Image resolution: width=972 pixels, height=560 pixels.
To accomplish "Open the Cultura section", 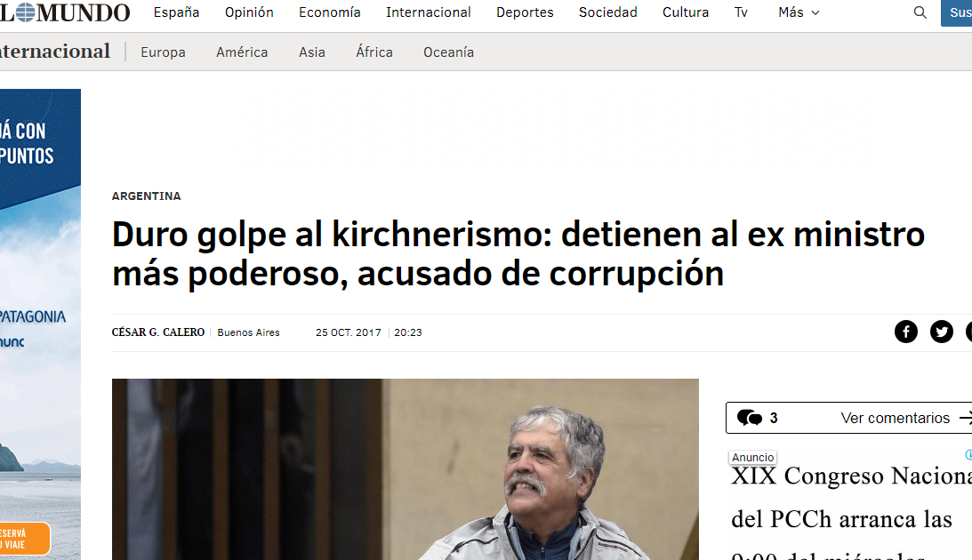I will (x=685, y=12).
